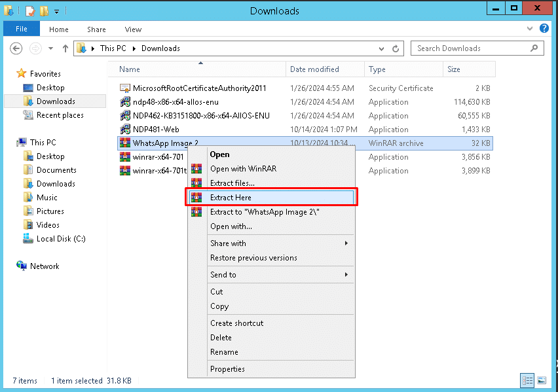Open Properties from the context menu
This screenshot has width=558, height=392.
227,369
